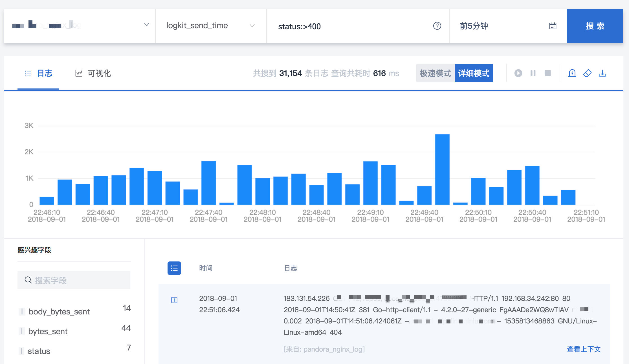Download the search results
The image size is (629, 364).
pos(602,73)
